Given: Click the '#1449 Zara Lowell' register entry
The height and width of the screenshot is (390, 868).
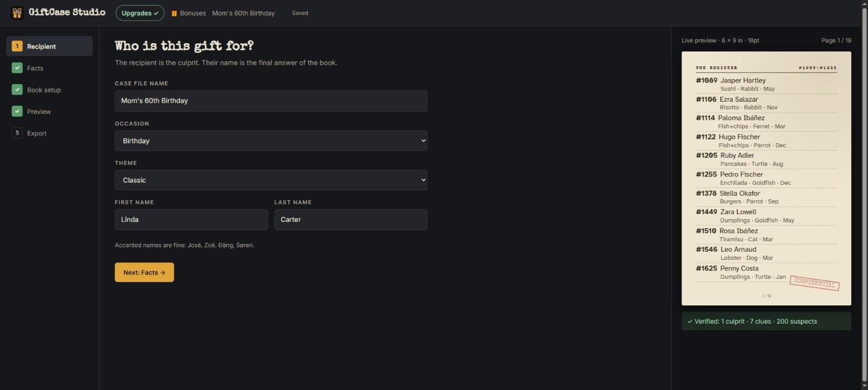Looking at the screenshot, I should pos(766,216).
